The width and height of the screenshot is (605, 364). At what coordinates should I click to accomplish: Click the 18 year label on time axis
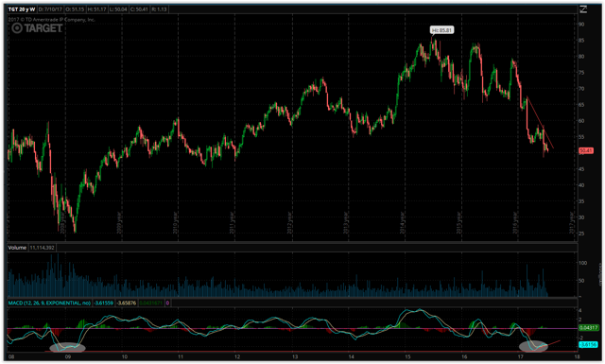[x=577, y=357]
